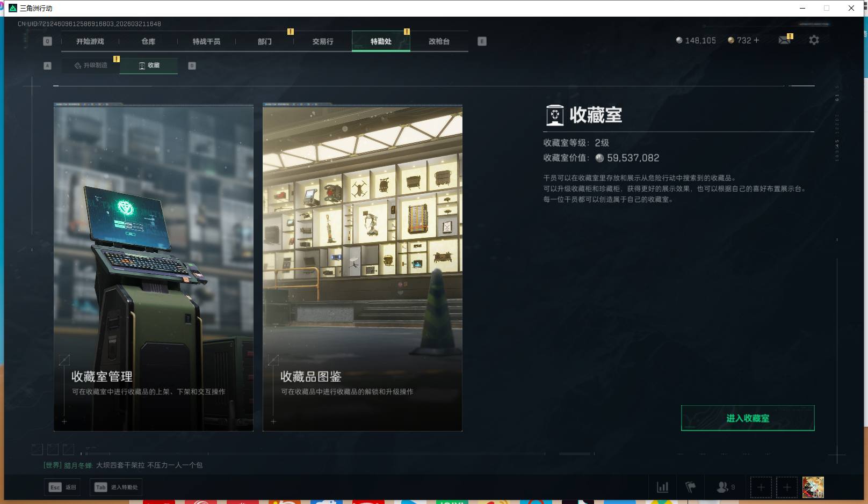Select the 收藏 sub-tab
Screen dimensions: 868x504
coord(149,65)
